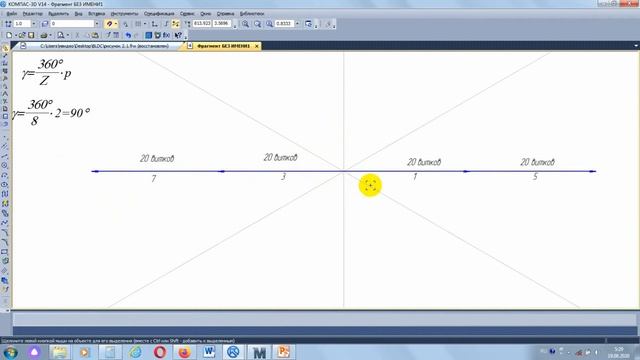The width and height of the screenshot is (640, 360).
Task: Click the X coordinate input field
Action: point(202,24)
